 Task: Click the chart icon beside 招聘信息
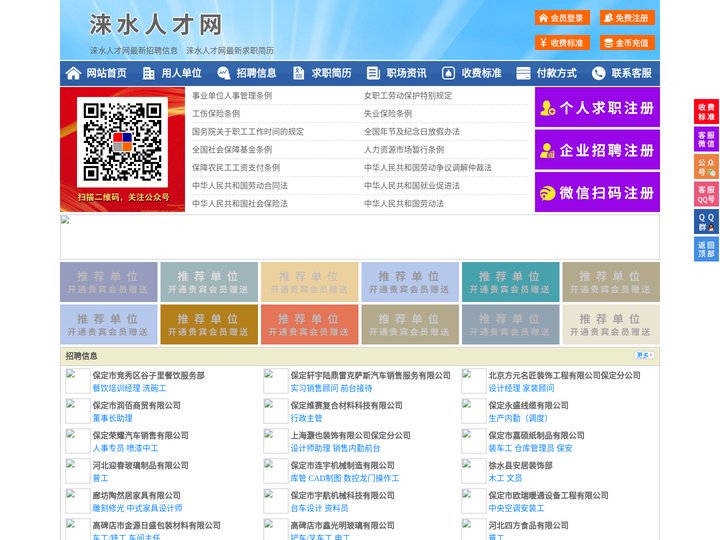point(224,73)
